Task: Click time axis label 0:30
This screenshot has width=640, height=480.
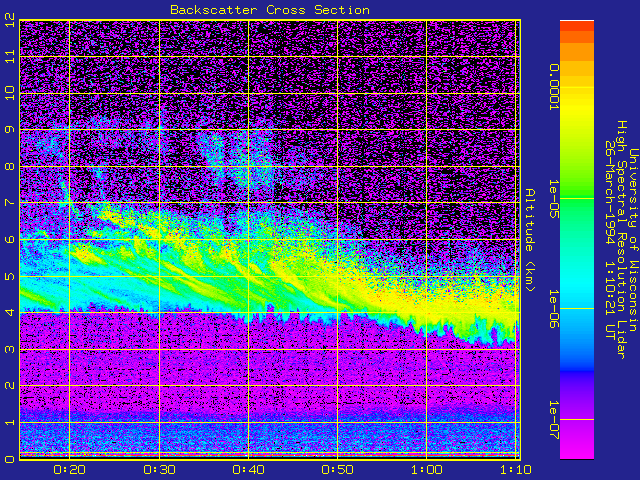Action: click(159, 470)
